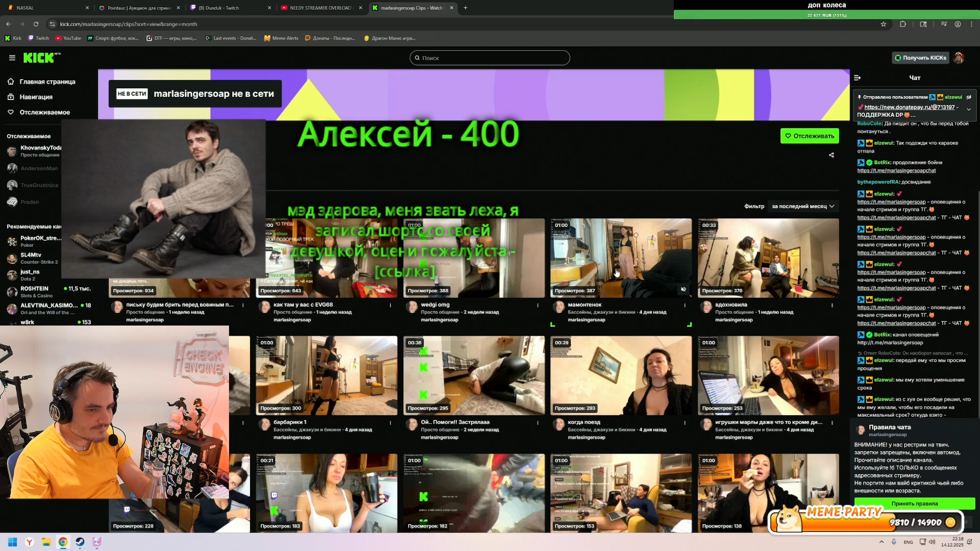Show hidden system tray icons

pos(881,542)
